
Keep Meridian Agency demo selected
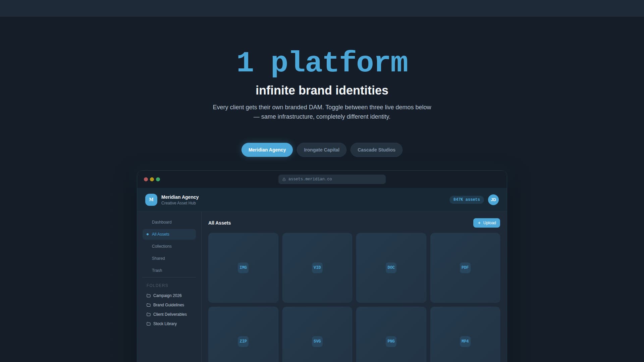(267, 149)
